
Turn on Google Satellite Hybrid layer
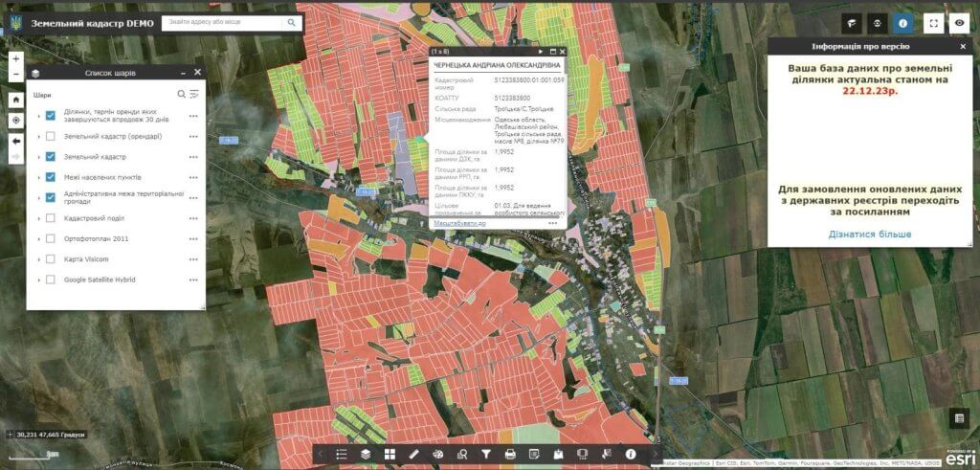click(x=50, y=280)
